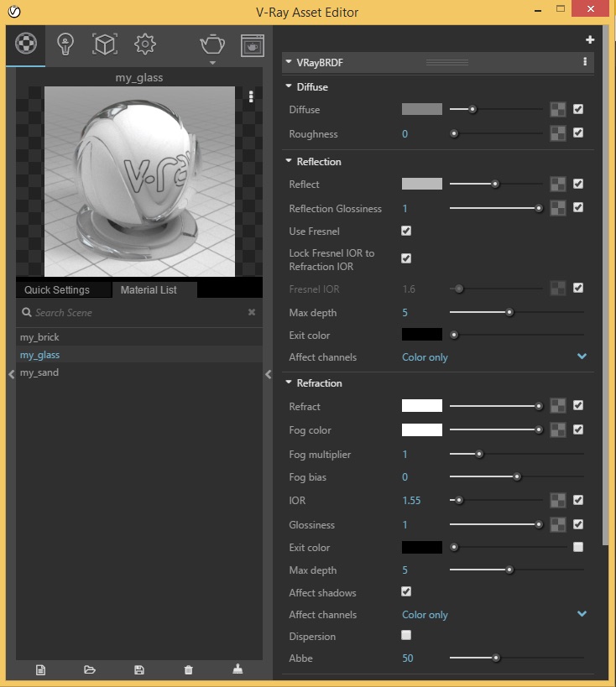Enable the Dispersion checkbox
Image resolution: width=616 pixels, height=687 pixels.
pyautogui.click(x=406, y=635)
